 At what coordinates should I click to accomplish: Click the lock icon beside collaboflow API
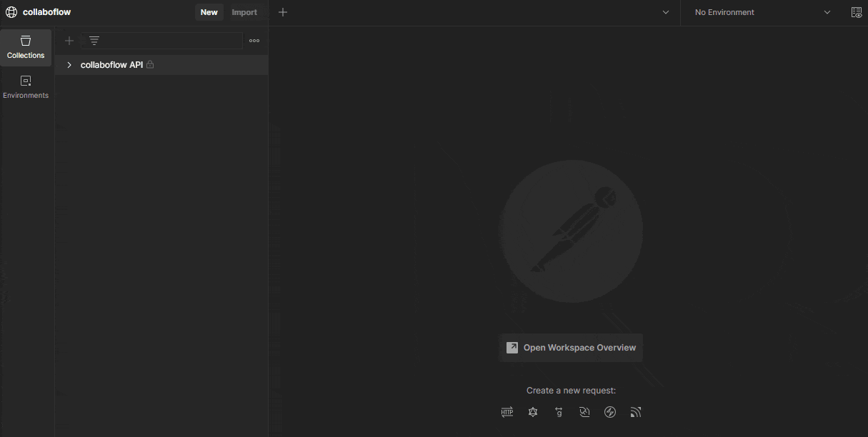pos(150,65)
